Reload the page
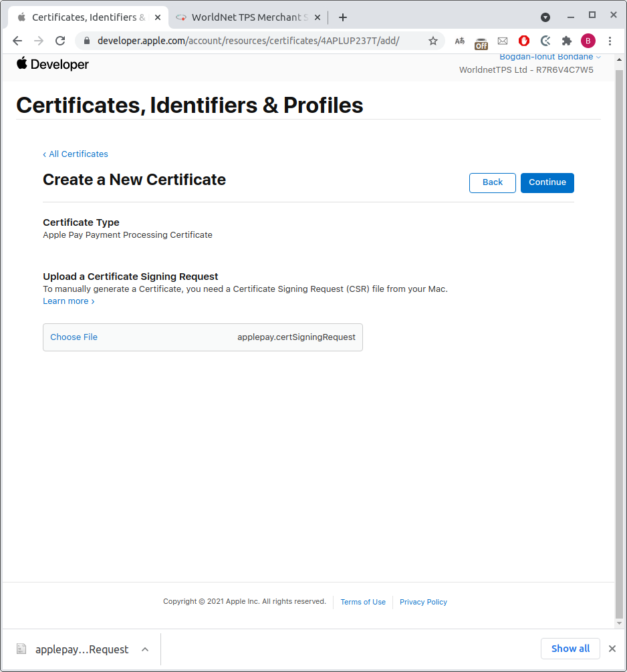 pos(60,41)
